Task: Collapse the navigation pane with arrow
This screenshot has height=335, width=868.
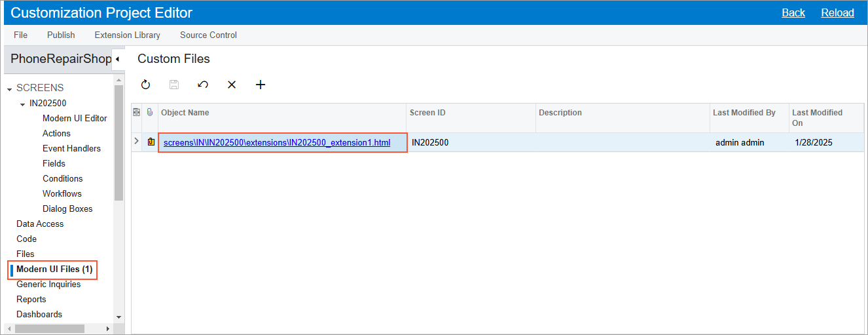Action: (117, 59)
